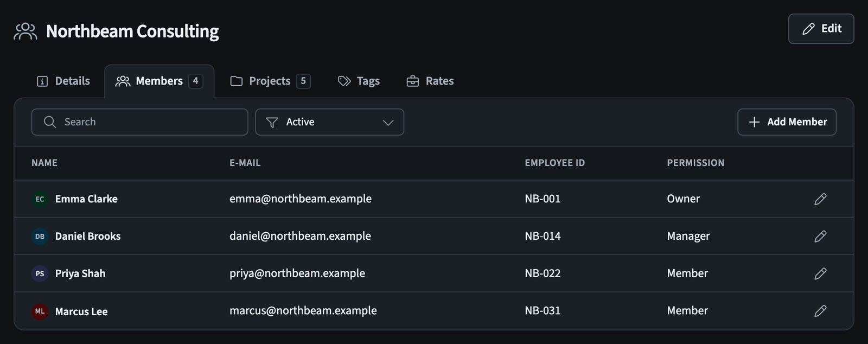This screenshot has height=344, width=868.
Task: Click the PS avatar badge
Action: (x=40, y=274)
